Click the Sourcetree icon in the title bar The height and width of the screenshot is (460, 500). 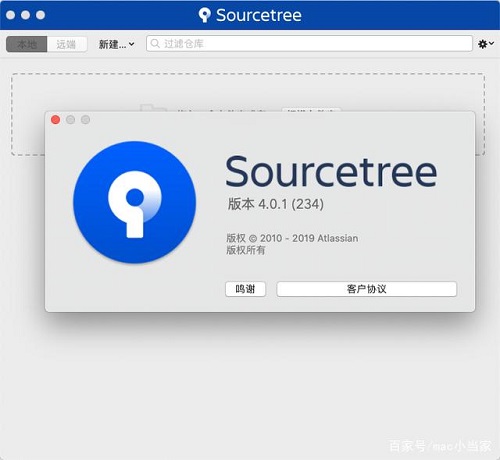(x=204, y=15)
